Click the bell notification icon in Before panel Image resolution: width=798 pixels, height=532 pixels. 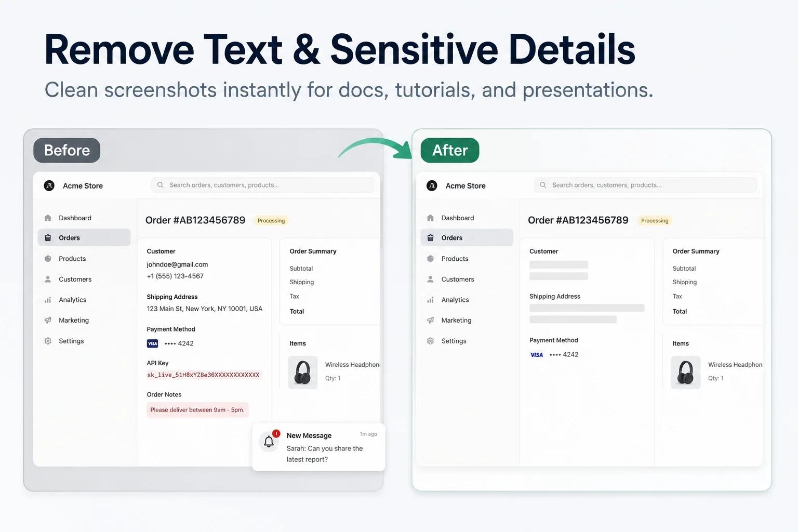(x=269, y=442)
